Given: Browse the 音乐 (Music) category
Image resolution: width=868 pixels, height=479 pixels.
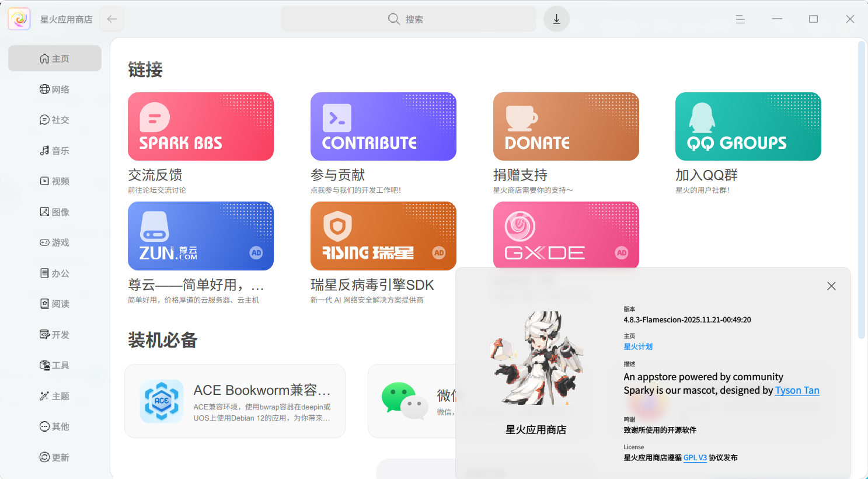Looking at the screenshot, I should tap(54, 150).
